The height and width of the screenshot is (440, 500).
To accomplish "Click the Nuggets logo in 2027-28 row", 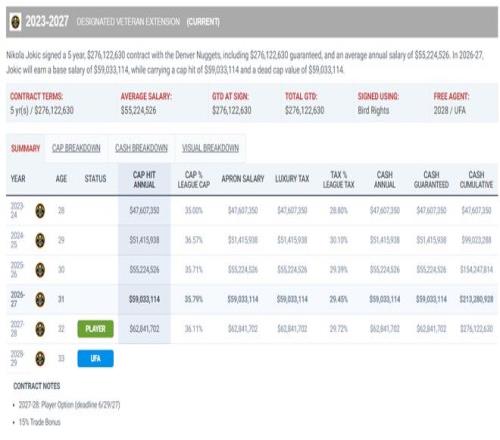I will point(40,329).
